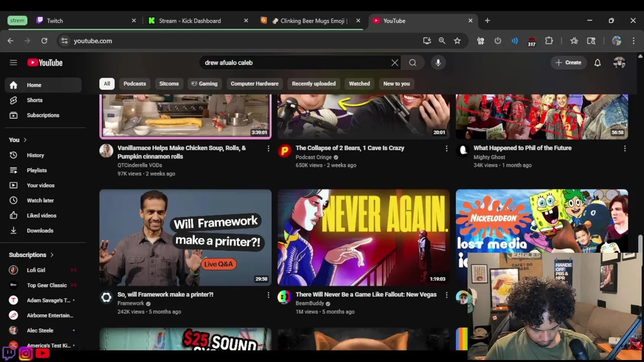The image size is (644, 362).
Task: Open the YouTube hamburger guide menu
Action: pyautogui.click(x=14, y=62)
